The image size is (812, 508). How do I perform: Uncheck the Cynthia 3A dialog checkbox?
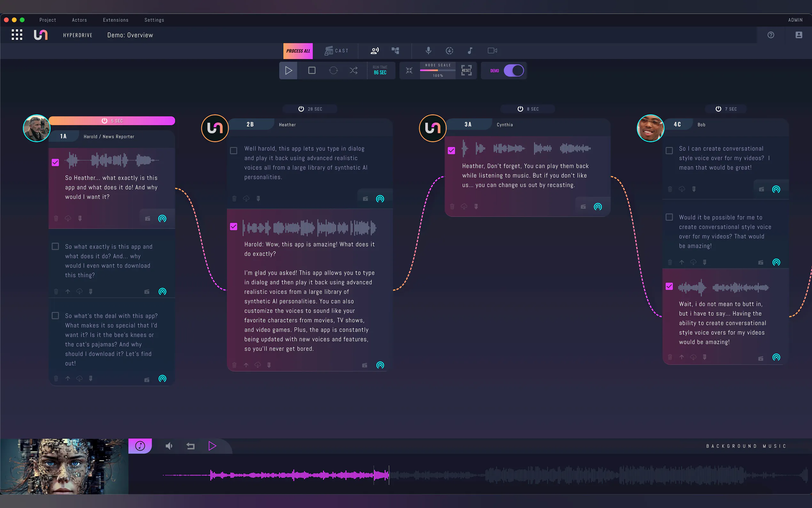(451, 151)
